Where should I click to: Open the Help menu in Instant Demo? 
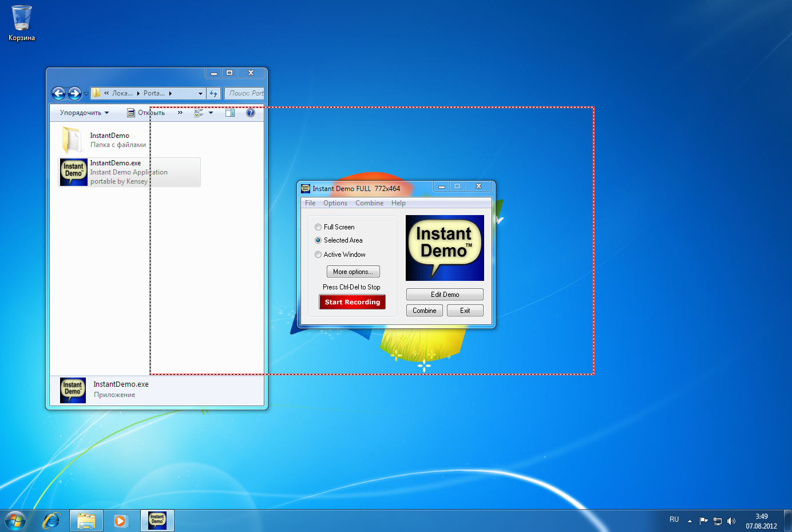pos(399,203)
